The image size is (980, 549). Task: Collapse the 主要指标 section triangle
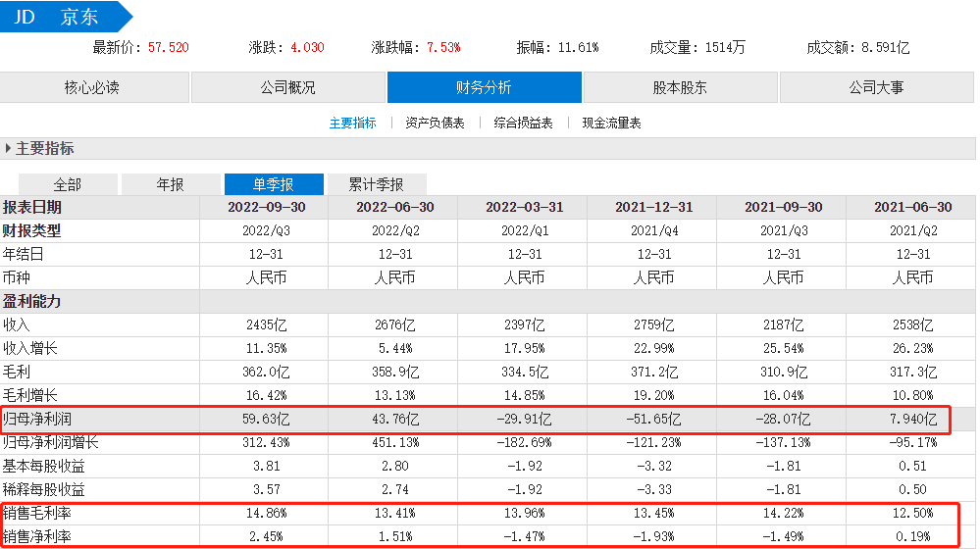[9, 149]
